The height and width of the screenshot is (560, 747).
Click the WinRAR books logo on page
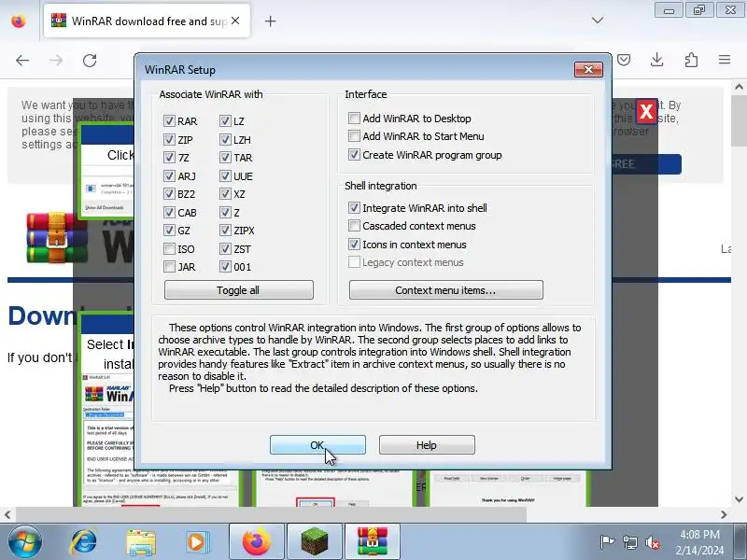click(x=56, y=237)
